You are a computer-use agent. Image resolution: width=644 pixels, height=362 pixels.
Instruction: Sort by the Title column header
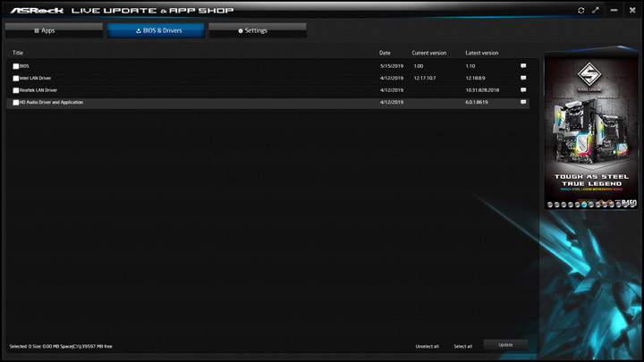click(x=18, y=53)
